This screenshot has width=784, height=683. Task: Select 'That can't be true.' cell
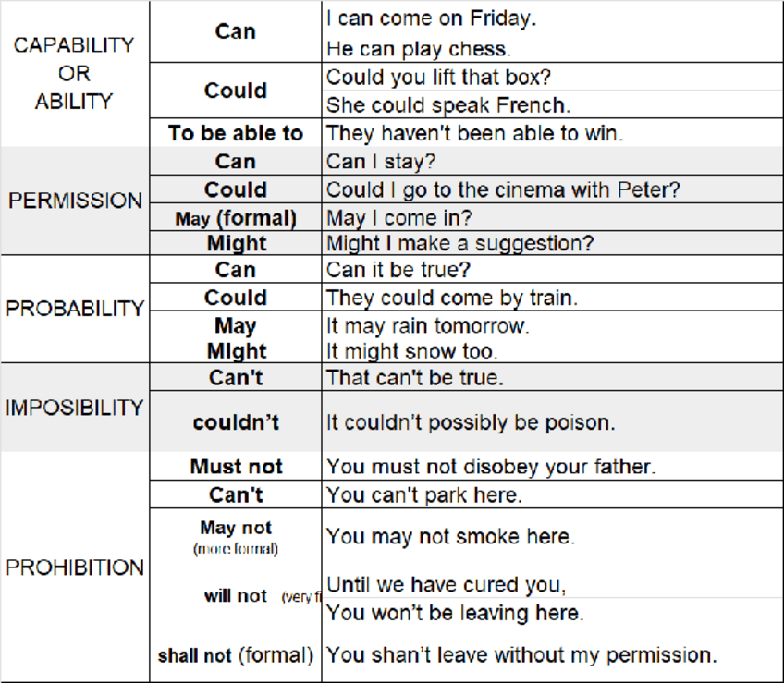click(415, 377)
